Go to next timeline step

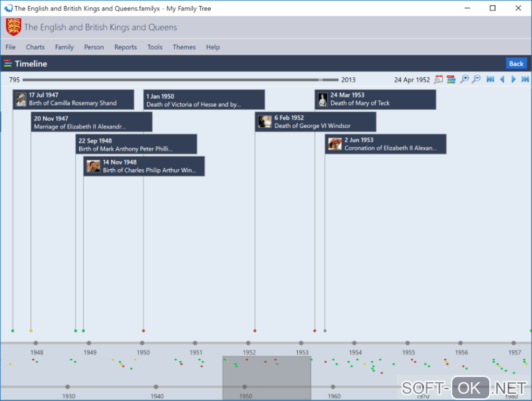[513, 79]
